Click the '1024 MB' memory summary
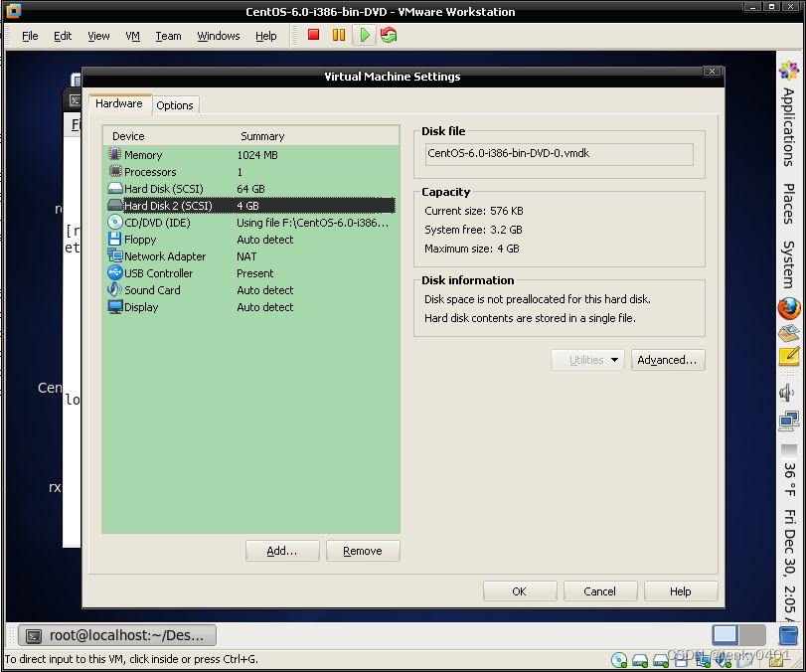The width and height of the screenshot is (806, 672). click(257, 155)
